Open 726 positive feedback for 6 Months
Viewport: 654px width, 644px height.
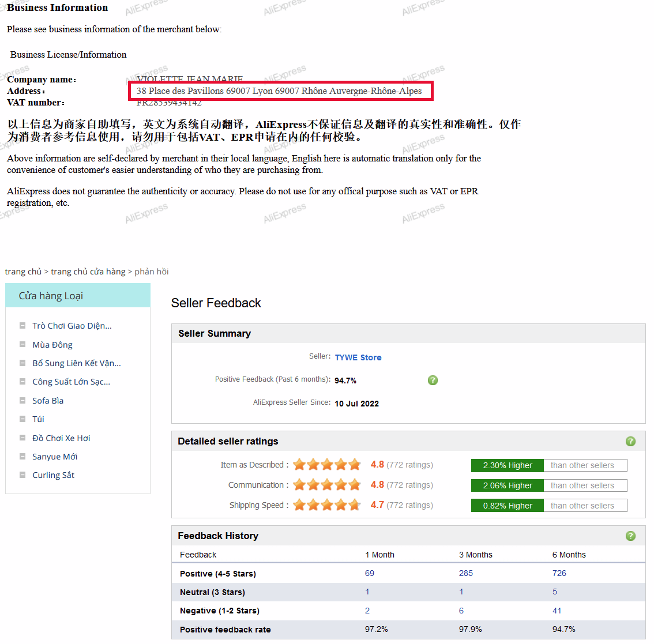pyautogui.click(x=559, y=573)
